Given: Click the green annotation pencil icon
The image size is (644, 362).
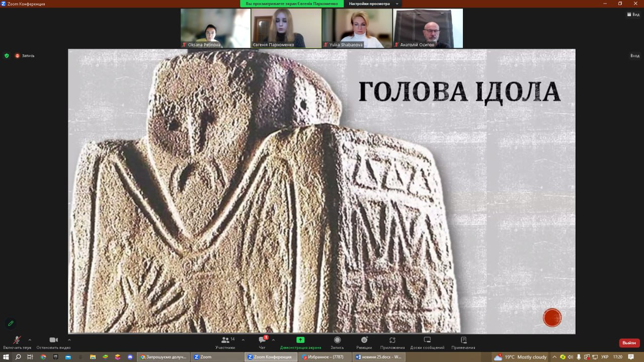Looking at the screenshot, I should tap(11, 323).
